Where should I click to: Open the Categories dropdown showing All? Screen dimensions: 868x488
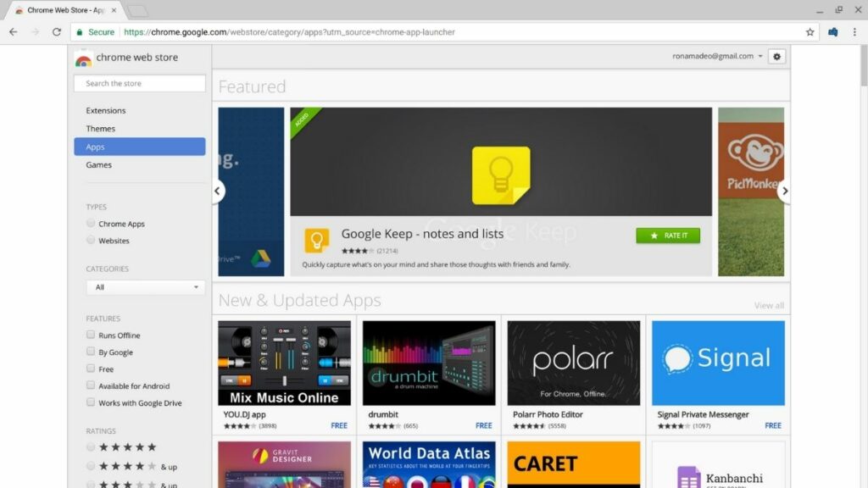coord(144,287)
